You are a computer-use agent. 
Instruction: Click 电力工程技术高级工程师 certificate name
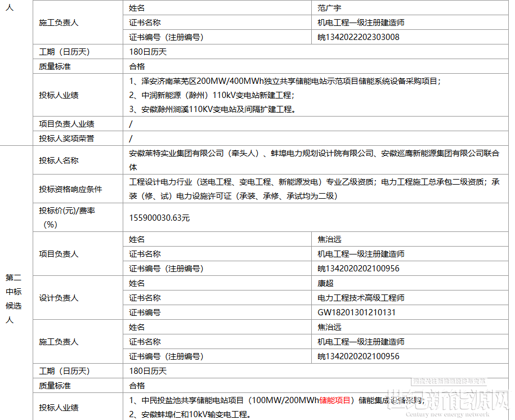(x=361, y=298)
